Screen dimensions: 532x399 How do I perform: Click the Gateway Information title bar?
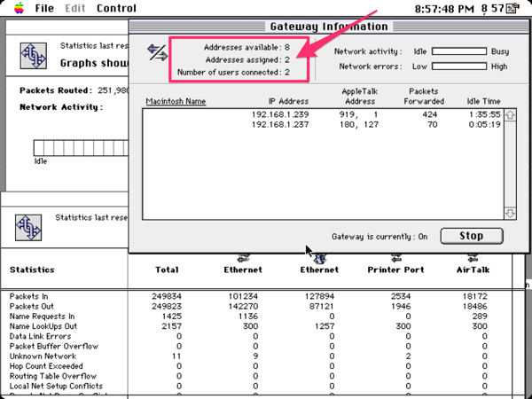pos(329,26)
